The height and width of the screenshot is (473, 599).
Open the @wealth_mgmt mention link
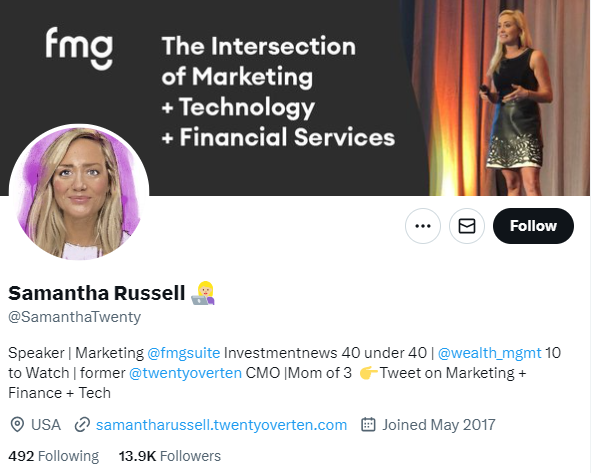tap(489, 353)
